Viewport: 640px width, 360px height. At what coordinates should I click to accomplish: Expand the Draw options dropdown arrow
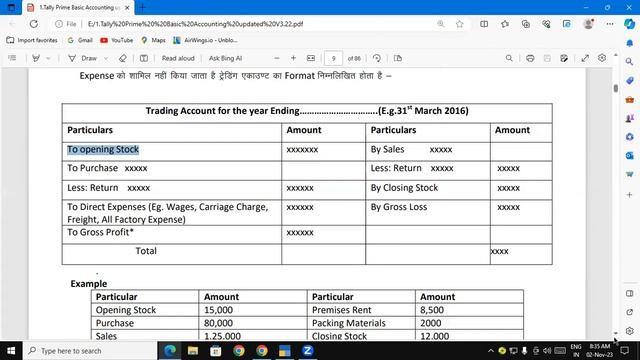pos(106,58)
